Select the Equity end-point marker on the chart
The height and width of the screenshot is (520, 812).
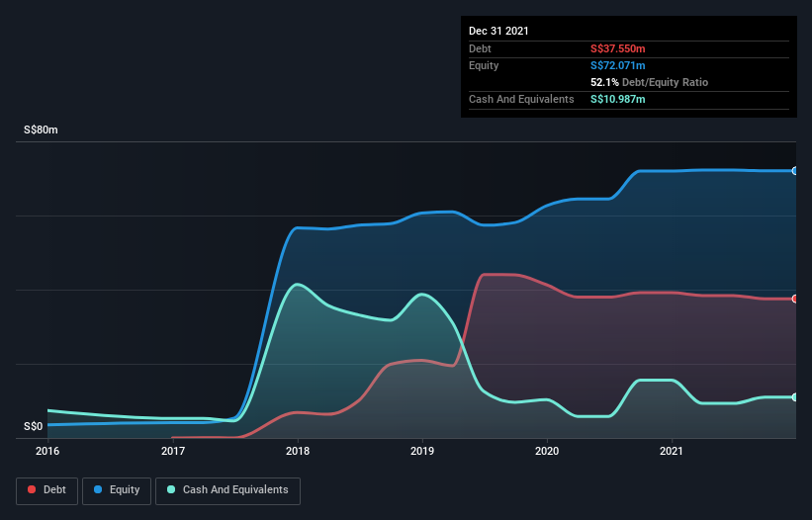tap(795, 171)
